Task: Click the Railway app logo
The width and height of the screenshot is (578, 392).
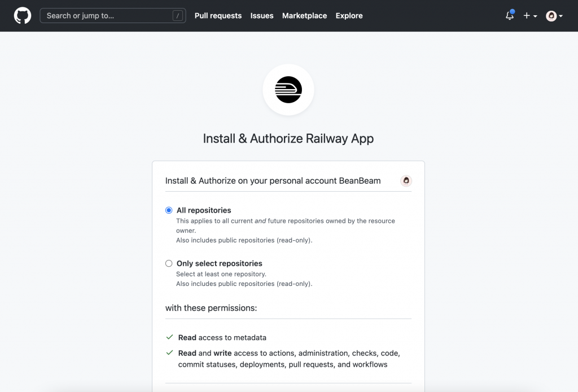Action: (288, 90)
